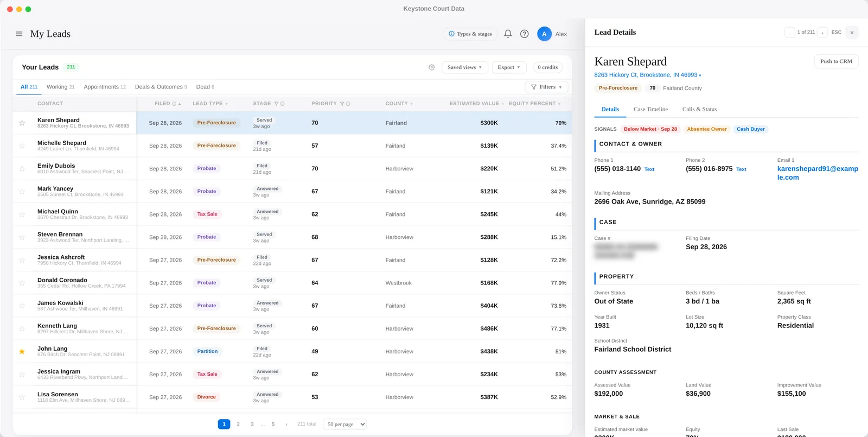The image size is (868, 437).
Task: Switch to the Appointments tab
Action: 105,87
